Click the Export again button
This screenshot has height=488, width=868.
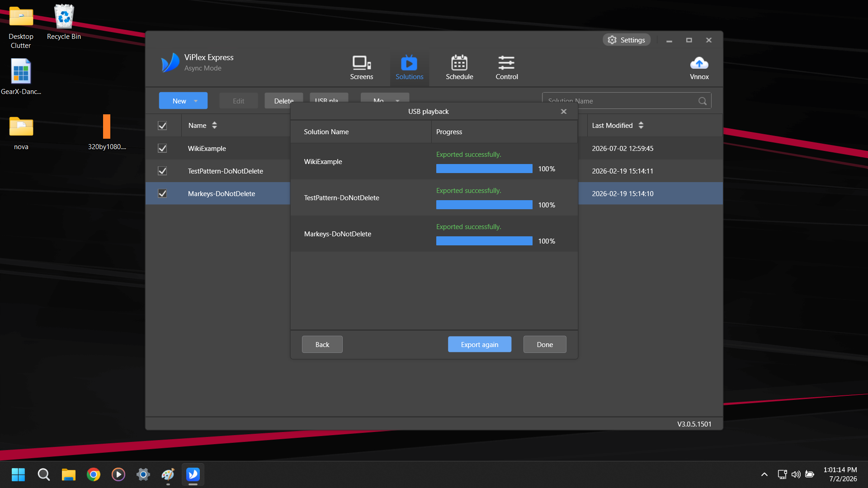(x=480, y=344)
